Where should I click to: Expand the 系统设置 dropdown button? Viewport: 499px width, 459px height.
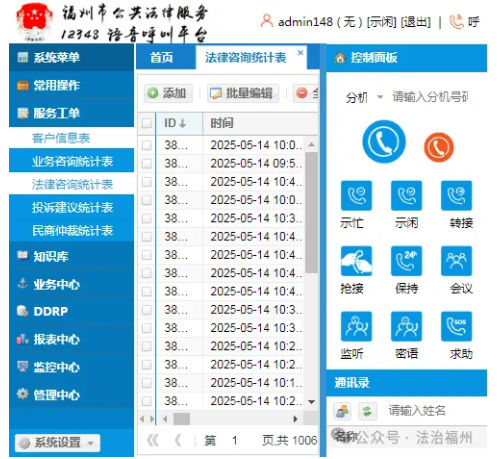point(57,443)
